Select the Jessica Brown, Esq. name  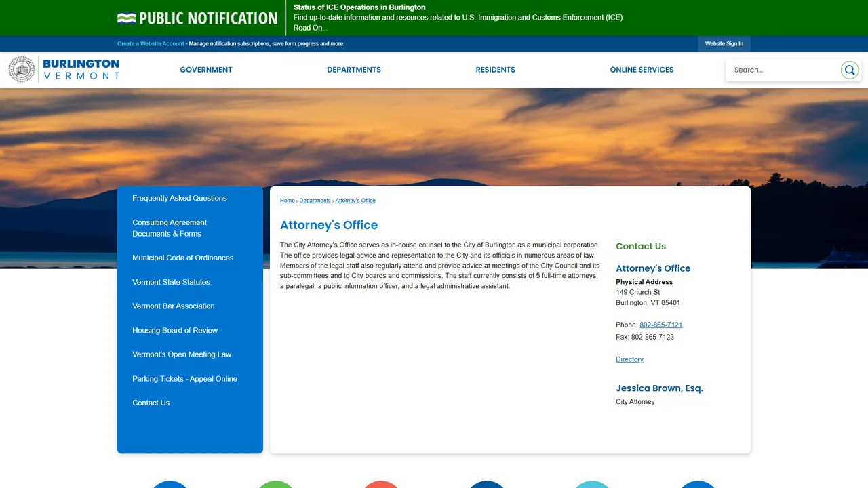tap(659, 388)
